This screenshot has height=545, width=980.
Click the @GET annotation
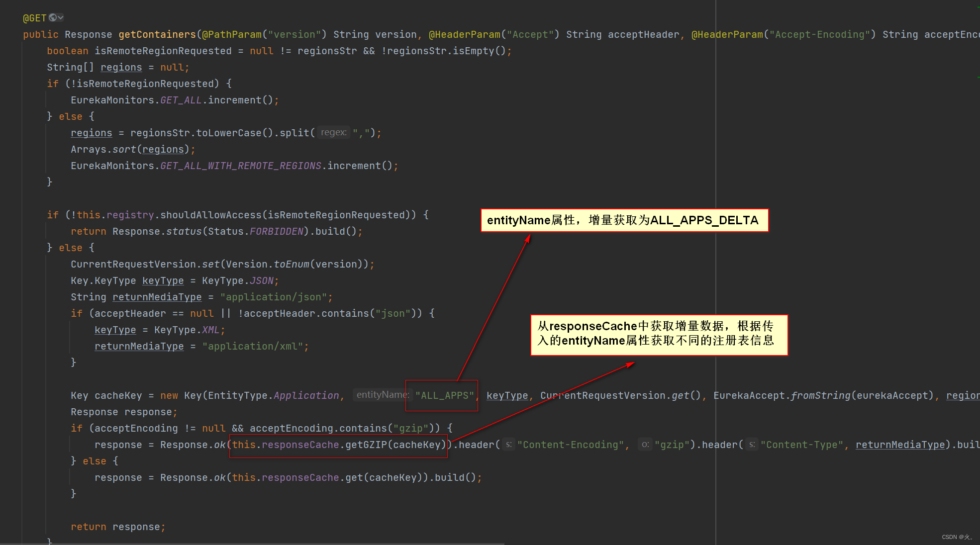(x=35, y=18)
